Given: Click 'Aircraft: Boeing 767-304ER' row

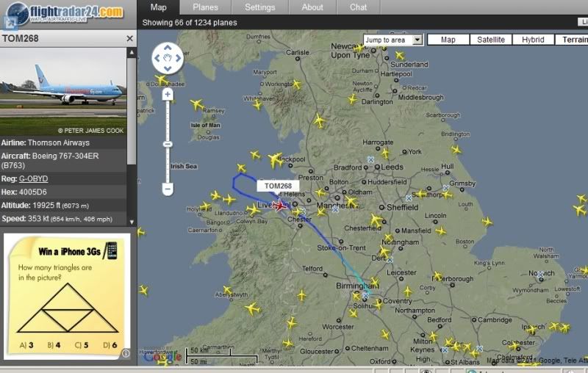Looking at the screenshot, I should 63,161.
